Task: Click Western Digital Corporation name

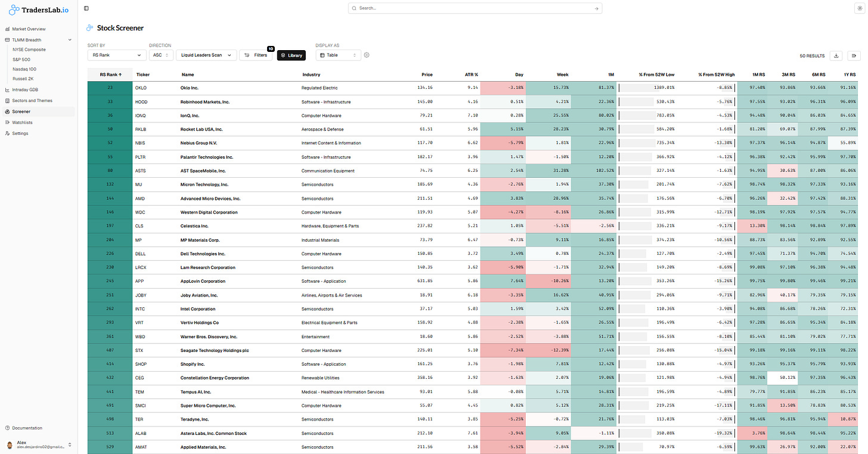Action: point(209,212)
